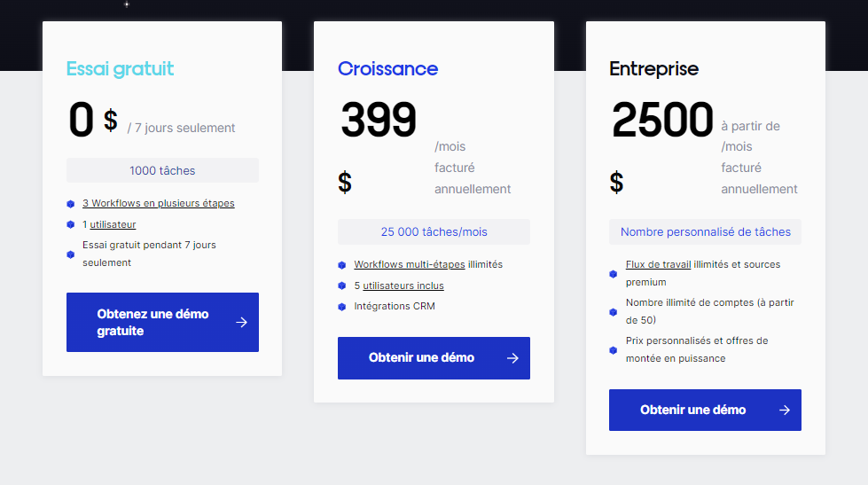The image size is (868, 485).
Task: Select the 25 000 tâches/mois badge
Action: [x=434, y=232]
